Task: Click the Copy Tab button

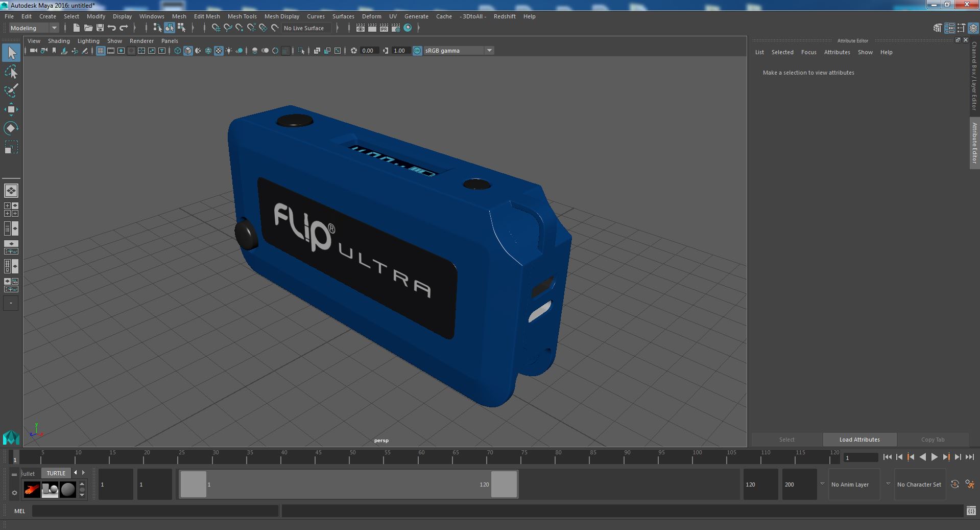Action: 933,440
